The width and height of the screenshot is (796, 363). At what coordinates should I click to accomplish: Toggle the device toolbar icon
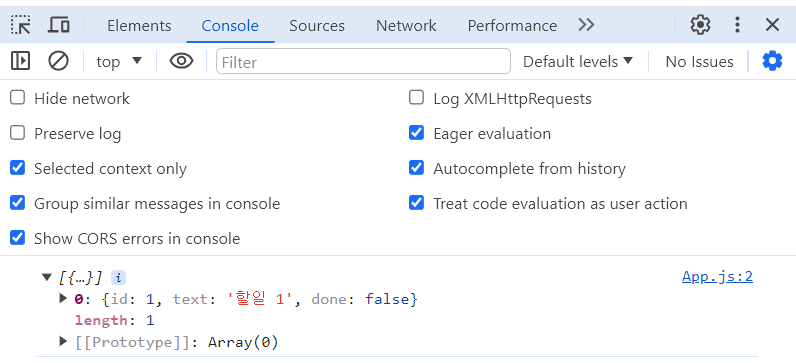pos(59,25)
